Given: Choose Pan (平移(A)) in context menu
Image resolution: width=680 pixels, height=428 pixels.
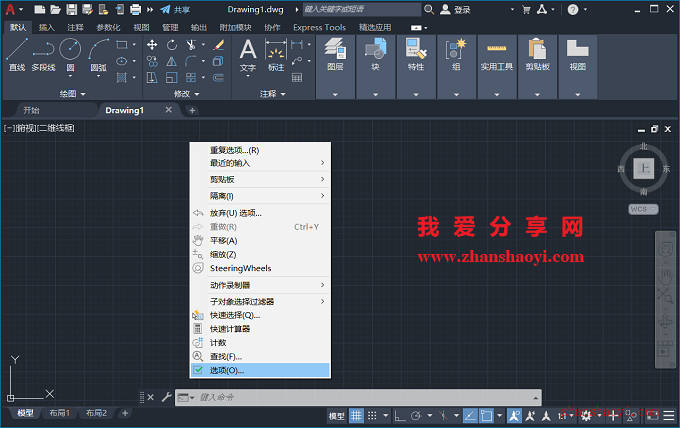Looking at the screenshot, I should coord(260,241).
